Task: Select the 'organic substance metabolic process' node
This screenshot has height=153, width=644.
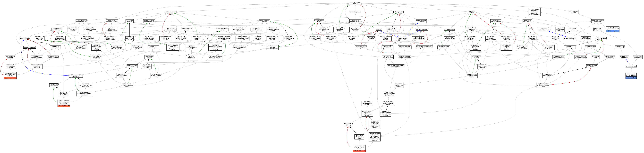Action: [81, 21]
